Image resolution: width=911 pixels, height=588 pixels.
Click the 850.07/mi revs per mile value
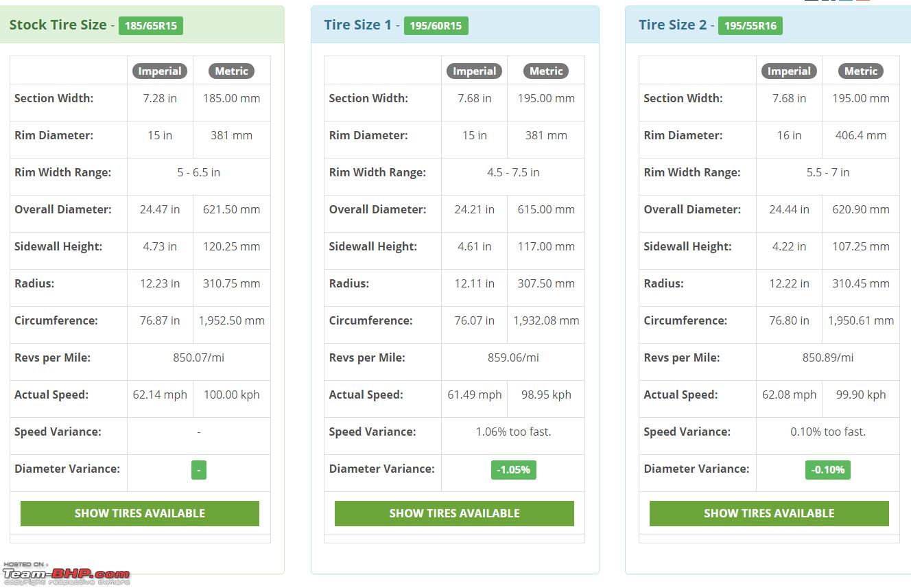point(199,357)
